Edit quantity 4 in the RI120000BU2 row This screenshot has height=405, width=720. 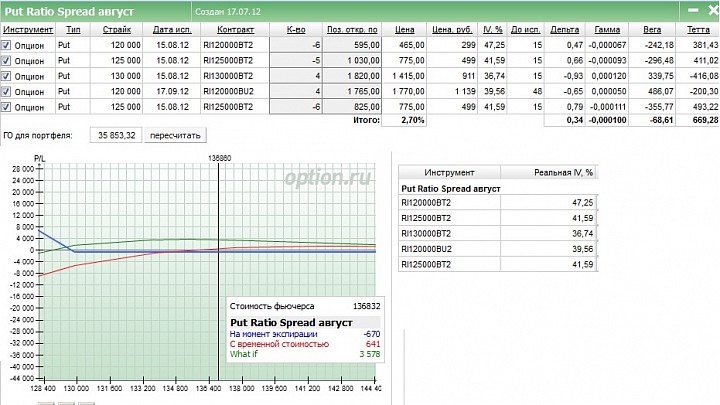[296, 91]
